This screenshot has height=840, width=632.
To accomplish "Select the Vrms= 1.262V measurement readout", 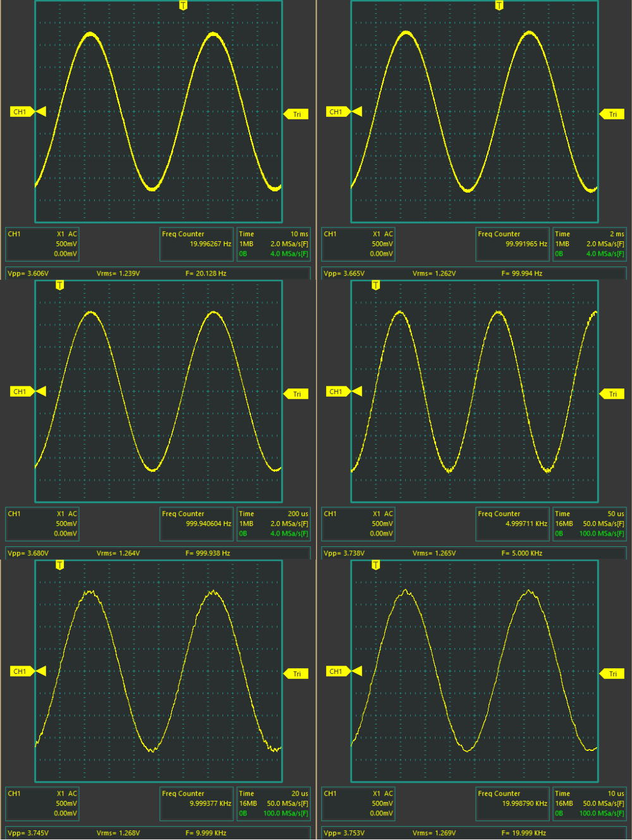I will tap(434, 273).
